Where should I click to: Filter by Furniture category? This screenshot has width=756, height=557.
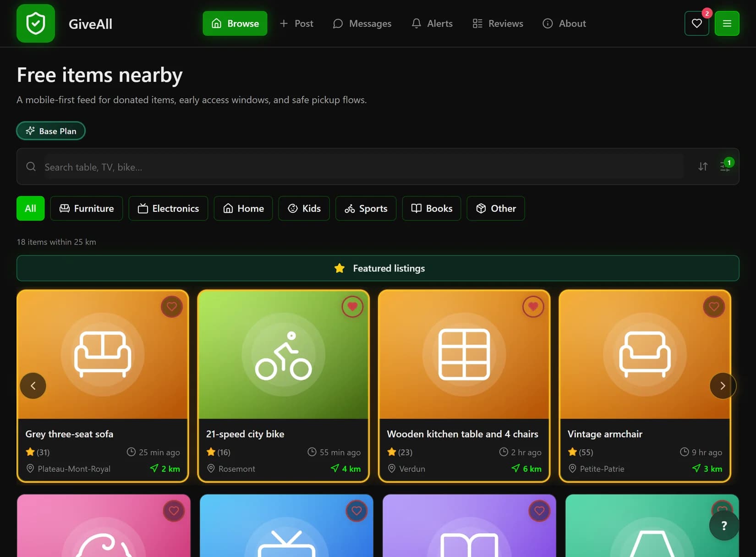(87, 208)
